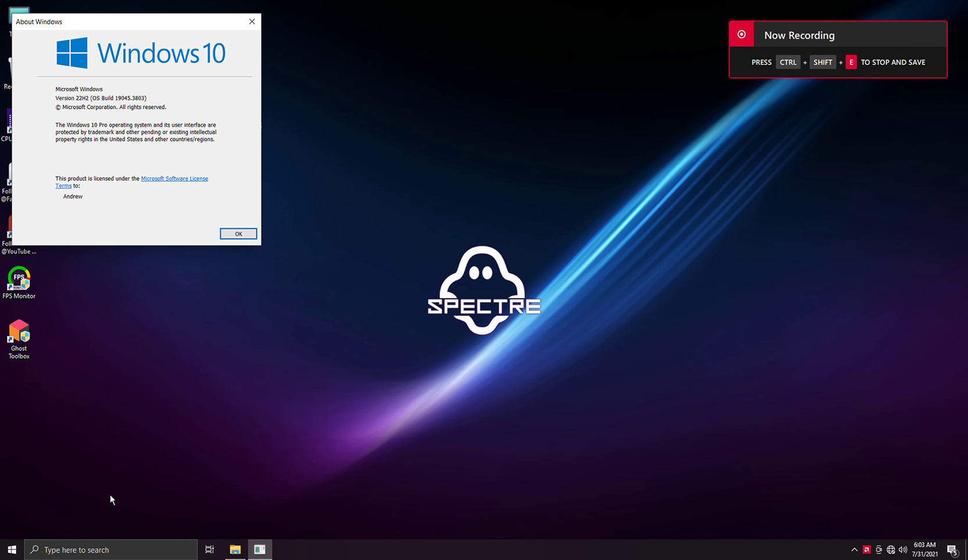Click the red E key badge
Image resolution: width=968 pixels, height=560 pixels.
pyautogui.click(x=851, y=62)
